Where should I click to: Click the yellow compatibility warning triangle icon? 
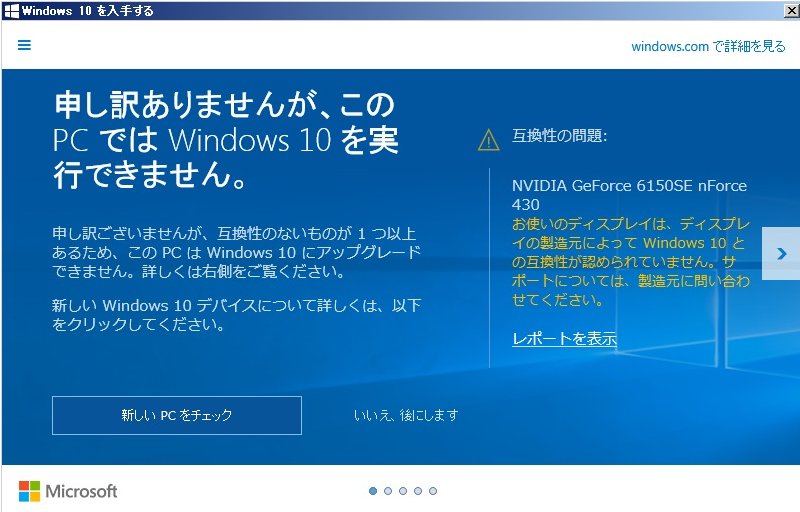[x=488, y=140]
